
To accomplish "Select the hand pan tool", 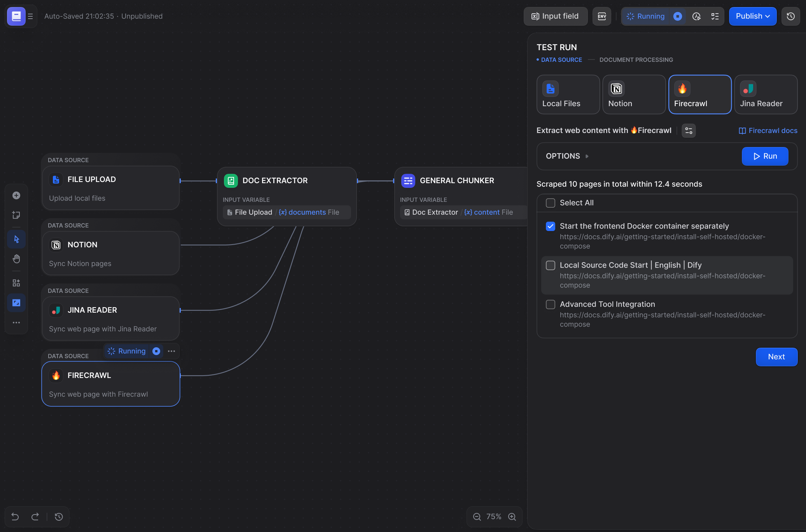I will tap(16, 259).
